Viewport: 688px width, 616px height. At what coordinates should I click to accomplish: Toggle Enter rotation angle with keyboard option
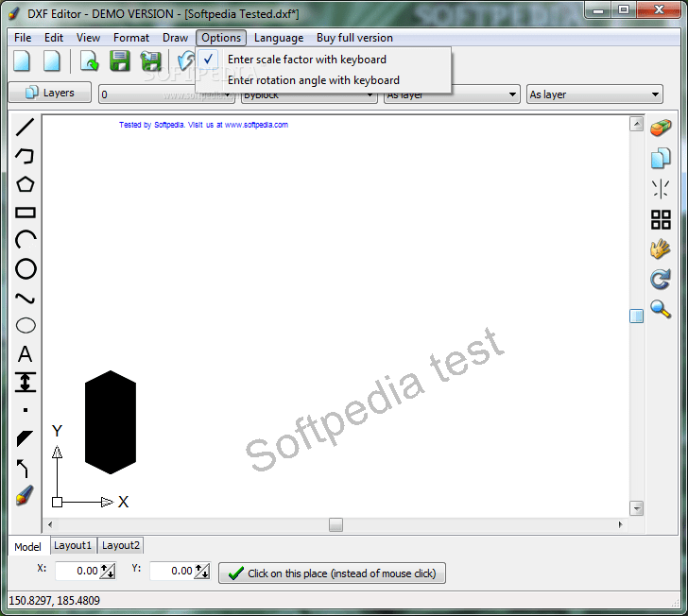click(323, 80)
